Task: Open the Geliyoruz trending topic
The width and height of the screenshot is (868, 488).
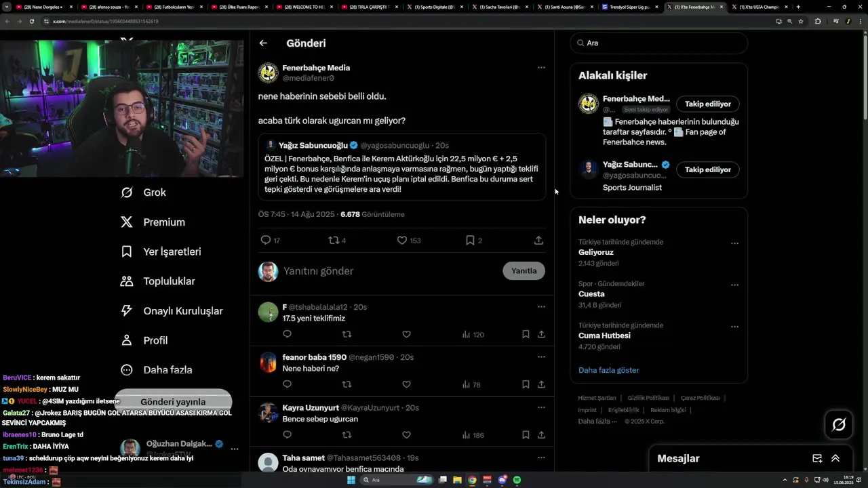Action: 596,252
